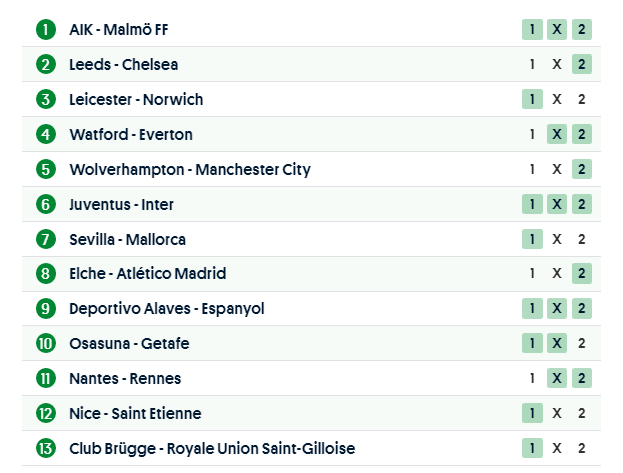Toggle away win for Elche - Atlético Madrid
The height and width of the screenshot is (473, 623).
pyautogui.click(x=581, y=274)
